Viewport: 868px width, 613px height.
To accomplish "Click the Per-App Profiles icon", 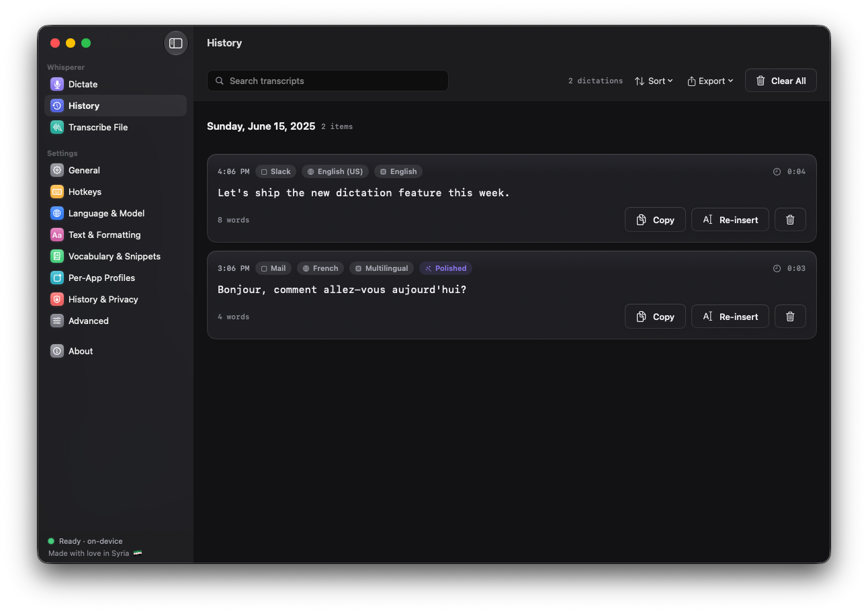I will tap(57, 278).
